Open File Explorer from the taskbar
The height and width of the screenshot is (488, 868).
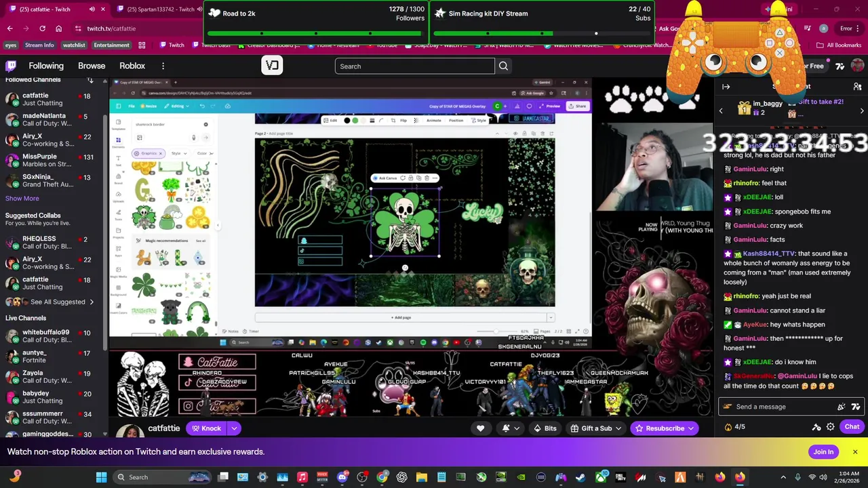(421, 477)
